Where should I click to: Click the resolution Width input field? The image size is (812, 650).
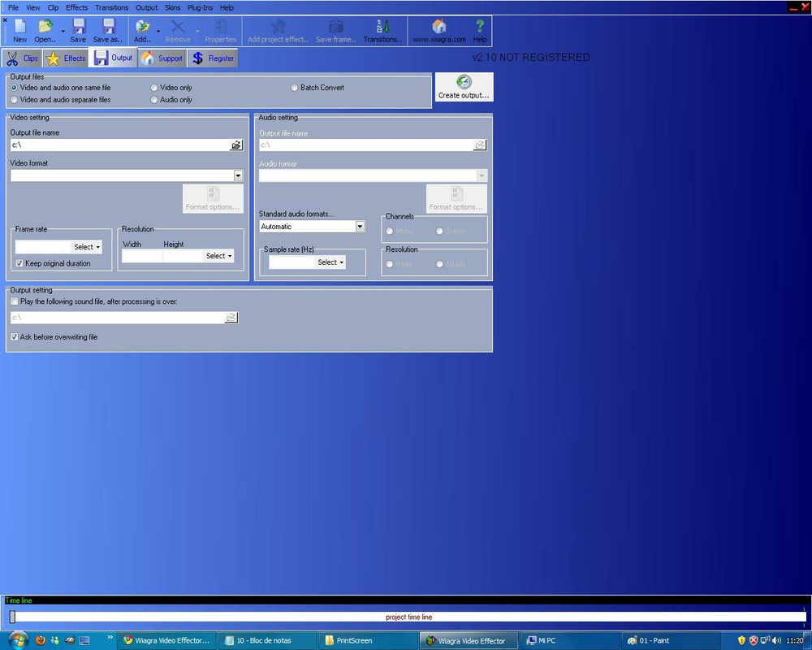click(x=142, y=256)
